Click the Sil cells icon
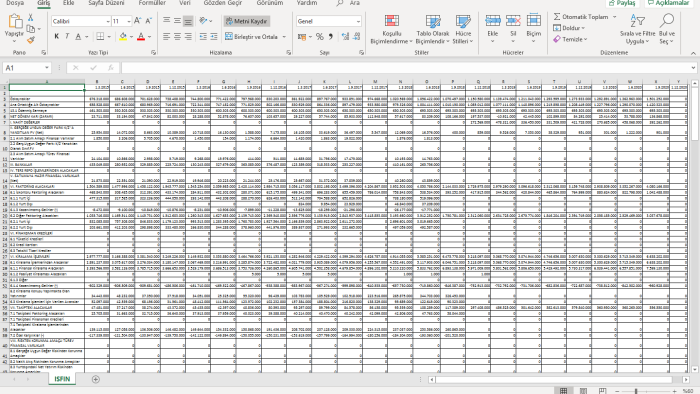Screen dimensions: 700x394 tap(513, 21)
